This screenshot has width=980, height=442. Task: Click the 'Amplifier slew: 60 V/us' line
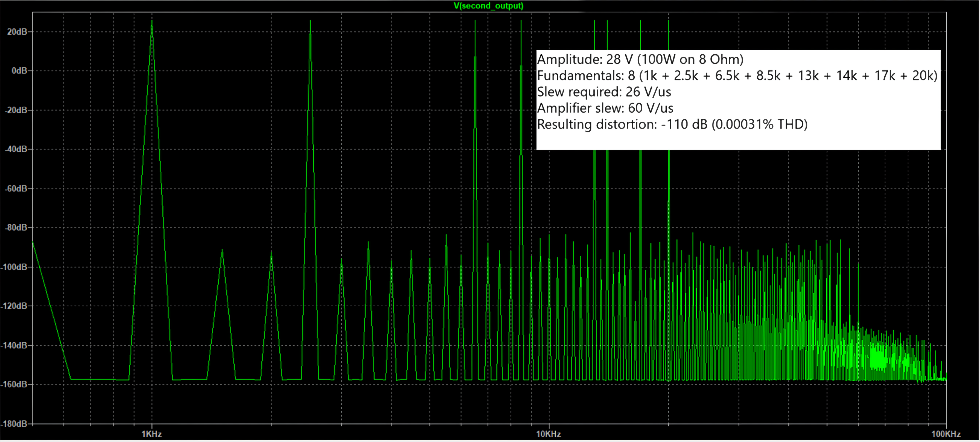[605, 108]
